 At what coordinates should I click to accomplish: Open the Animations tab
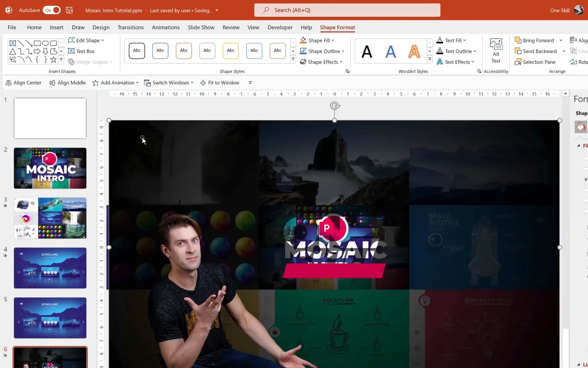[166, 27]
